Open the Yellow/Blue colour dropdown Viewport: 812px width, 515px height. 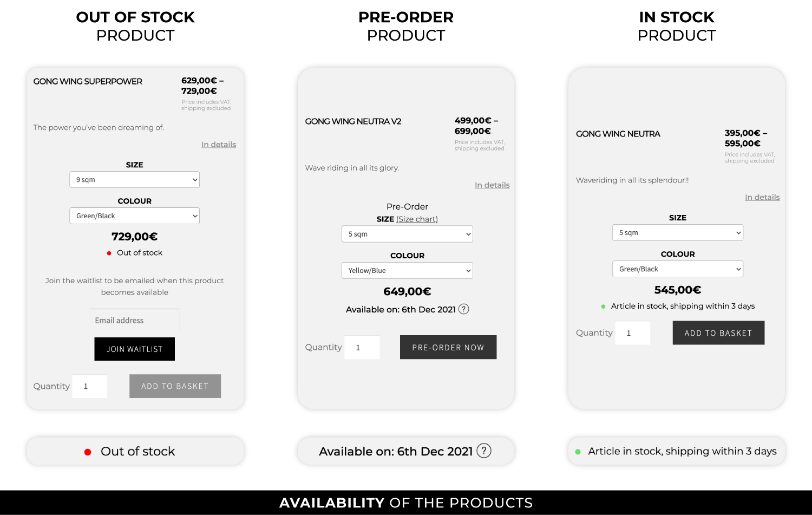coord(407,271)
